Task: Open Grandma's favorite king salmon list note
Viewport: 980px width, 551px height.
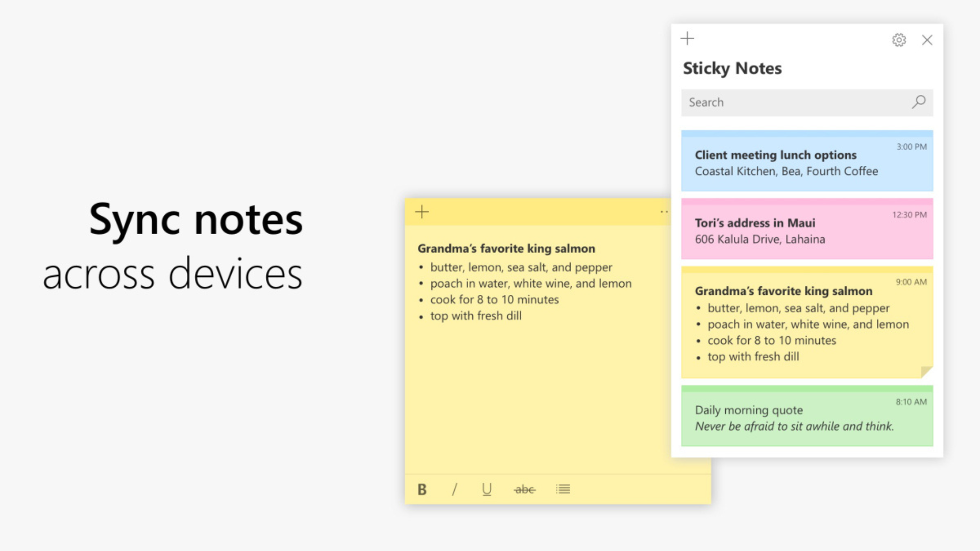Action: (x=806, y=323)
